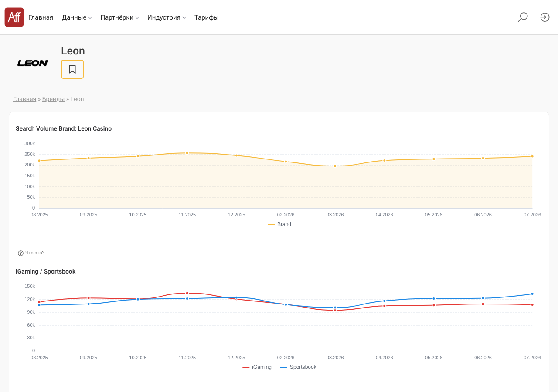Image resolution: width=558 pixels, height=392 pixels.
Task: Click the '250k' axis label
Action: click(30, 154)
